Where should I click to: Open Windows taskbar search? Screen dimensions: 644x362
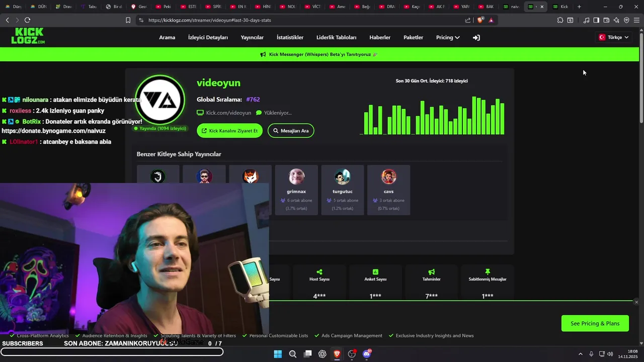point(292,354)
